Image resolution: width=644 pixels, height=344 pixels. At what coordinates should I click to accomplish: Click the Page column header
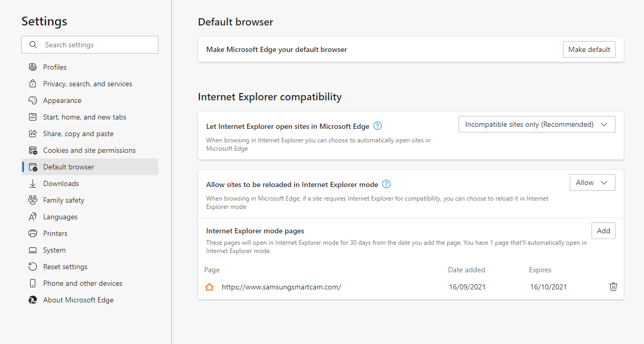[212, 270]
